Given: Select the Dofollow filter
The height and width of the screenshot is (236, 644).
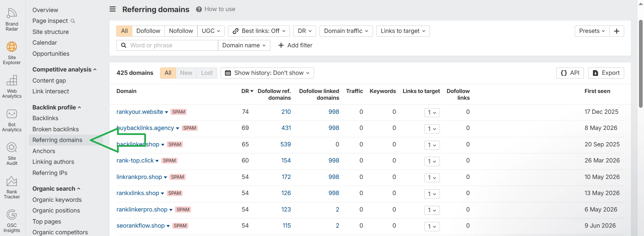Looking at the screenshot, I should pos(148,31).
